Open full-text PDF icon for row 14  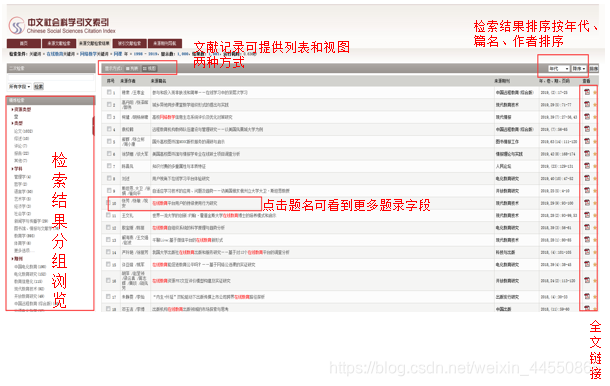pos(587,252)
